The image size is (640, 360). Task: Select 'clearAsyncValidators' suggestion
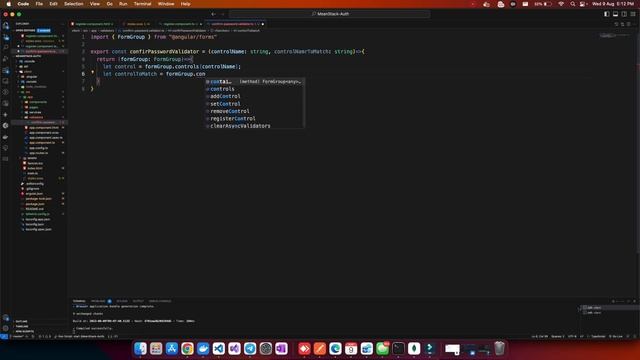pyautogui.click(x=255, y=126)
